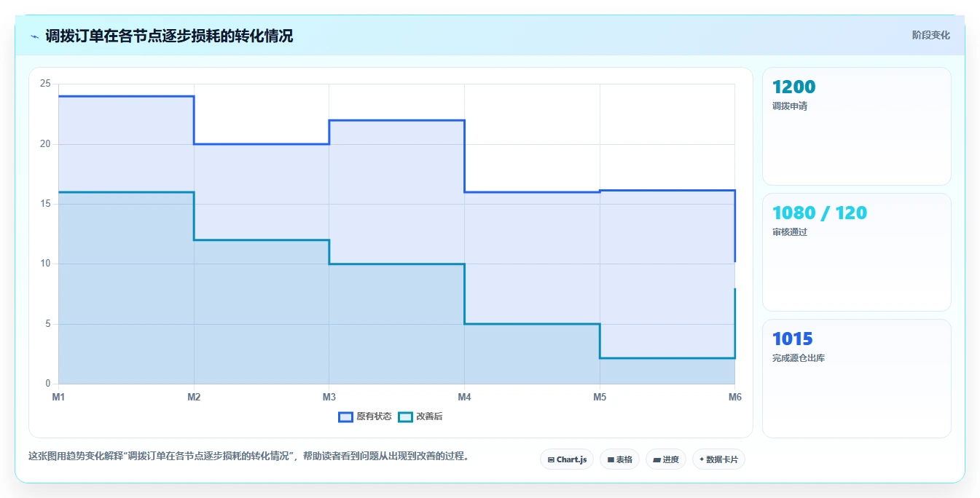Click the 完成源仓出库 card caption
This screenshot has height=498, width=980.
coord(799,358)
